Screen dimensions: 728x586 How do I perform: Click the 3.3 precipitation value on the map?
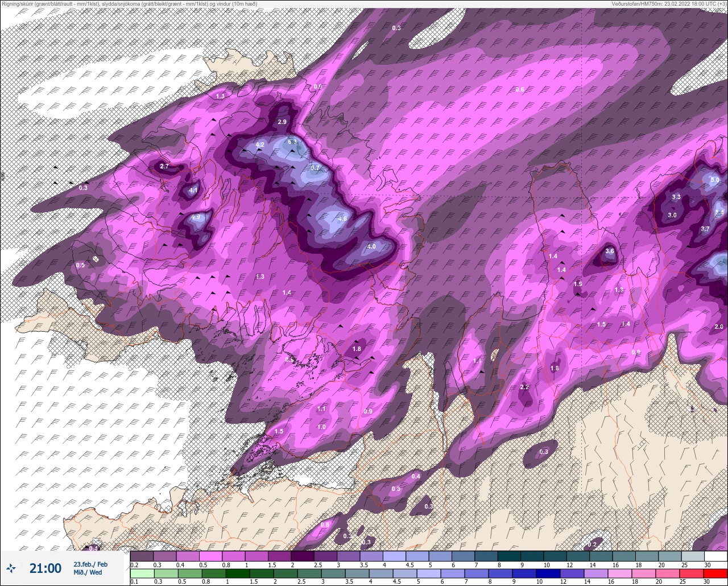click(676, 197)
